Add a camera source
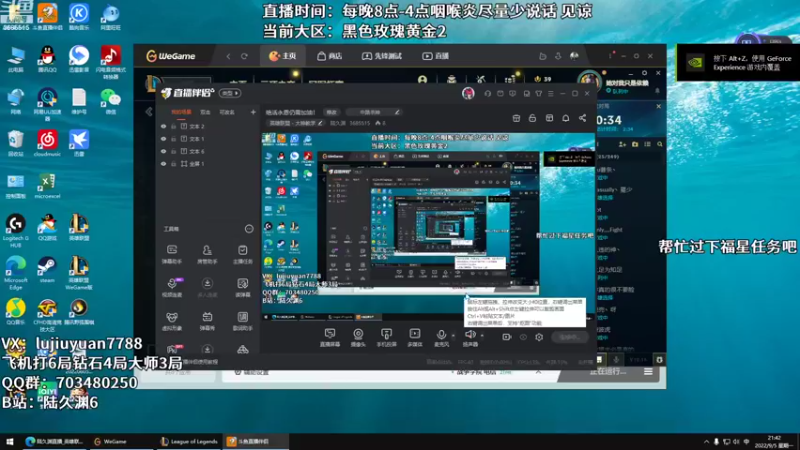The width and height of the screenshot is (800, 450). (x=358, y=337)
